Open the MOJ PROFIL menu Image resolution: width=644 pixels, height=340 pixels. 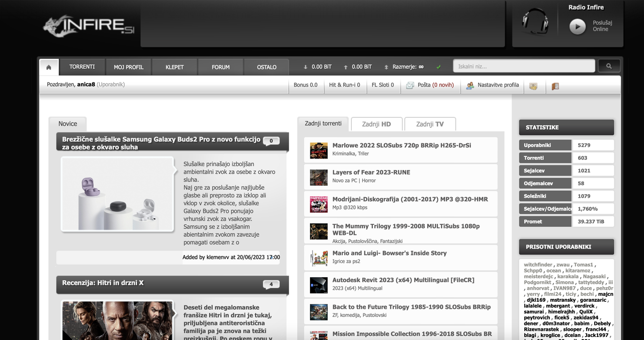[x=129, y=67]
